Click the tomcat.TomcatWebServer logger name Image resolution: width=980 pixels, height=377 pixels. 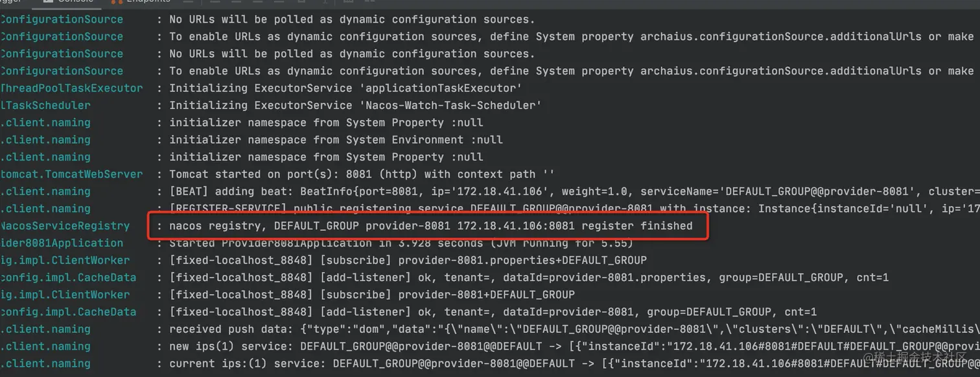pos(71,174)
